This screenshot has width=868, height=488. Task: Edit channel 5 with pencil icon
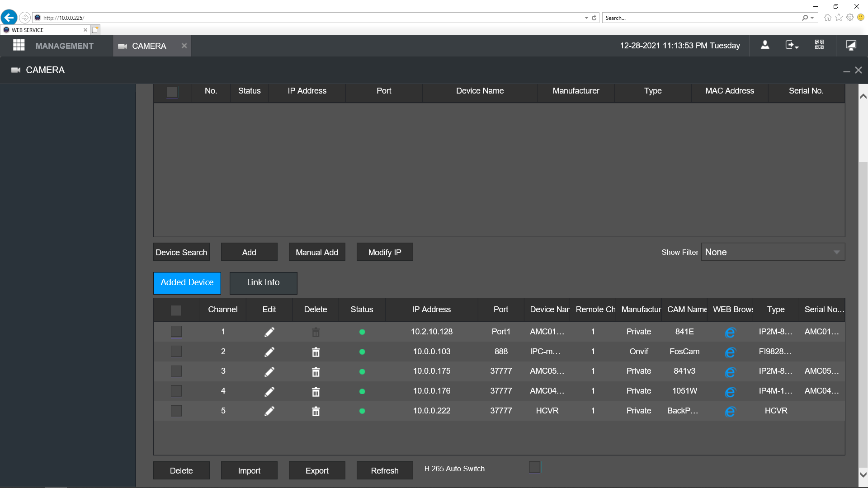(269, 411)
